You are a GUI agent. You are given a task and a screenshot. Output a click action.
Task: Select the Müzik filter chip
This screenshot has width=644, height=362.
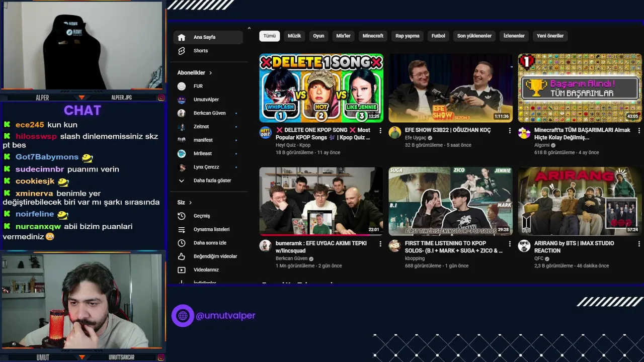click(x=294, y=36)
